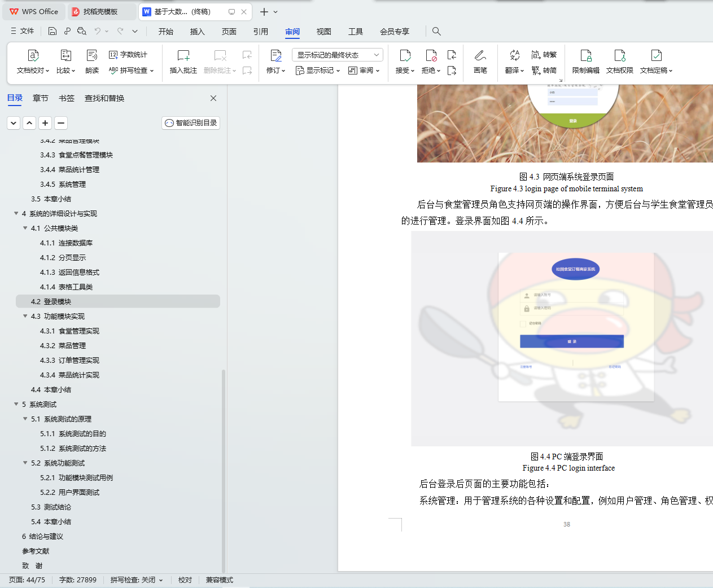The width and height of the screenshot is (713, 588).
Task: Click the 校对 status bar button
Action: click(185, 580)
